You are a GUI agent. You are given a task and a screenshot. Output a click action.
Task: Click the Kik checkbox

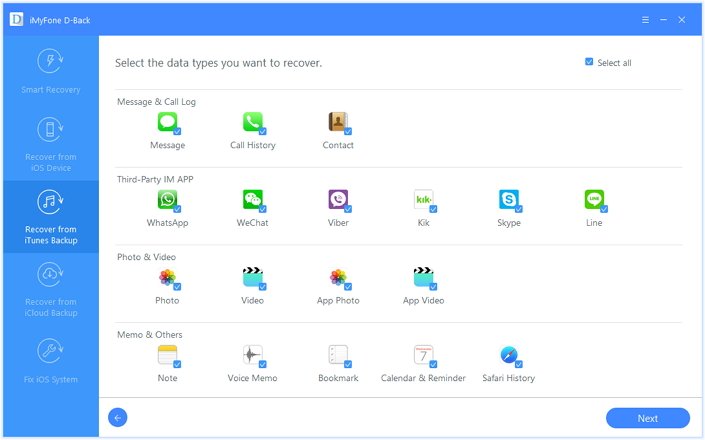pyautogui.click(x=433, y=209)
